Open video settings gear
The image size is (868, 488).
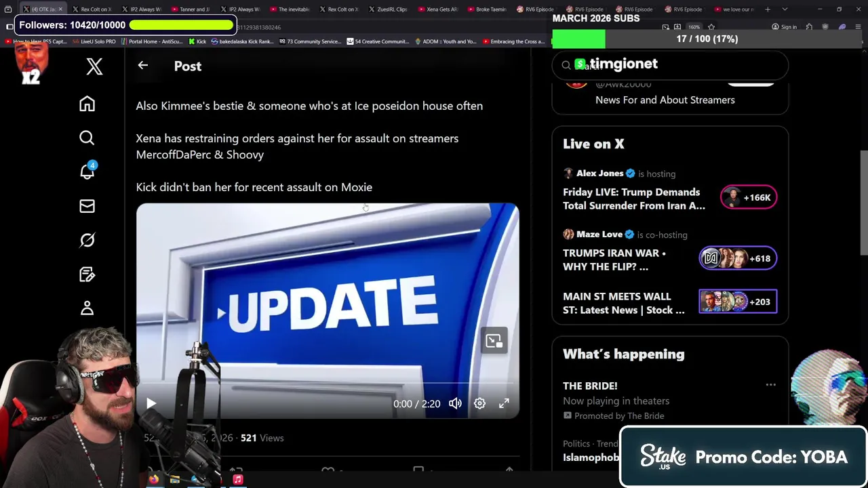point(479,403)
